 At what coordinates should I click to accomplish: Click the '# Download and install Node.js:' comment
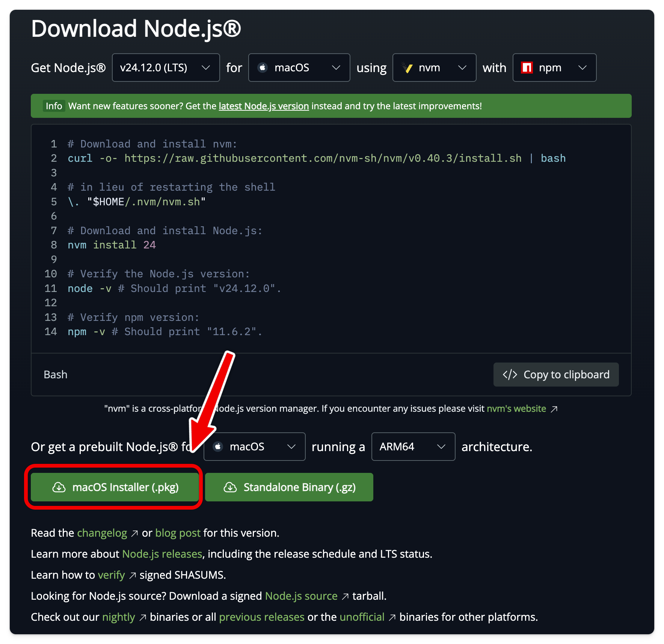click(165, 231)
